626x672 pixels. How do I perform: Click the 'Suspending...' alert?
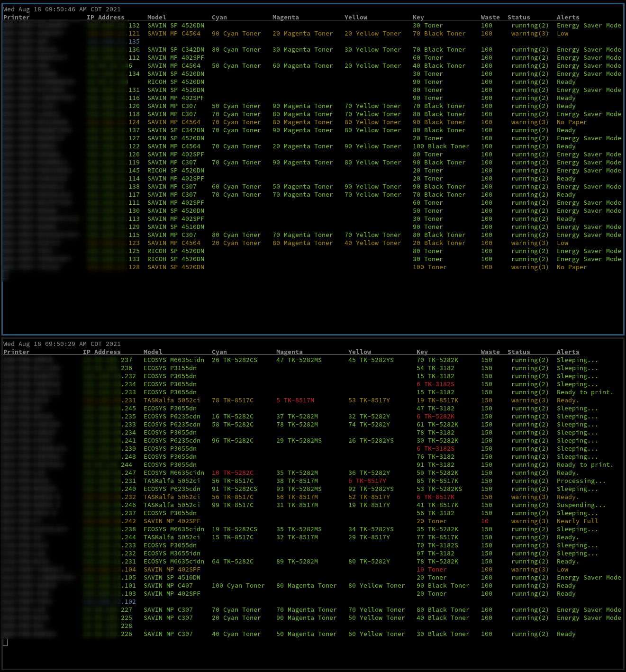click(x=581, y=505)
